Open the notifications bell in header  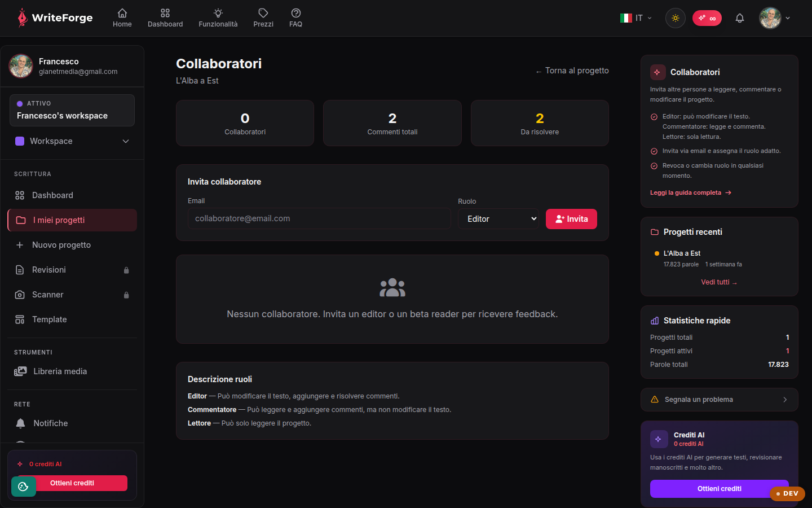(740, 18)
